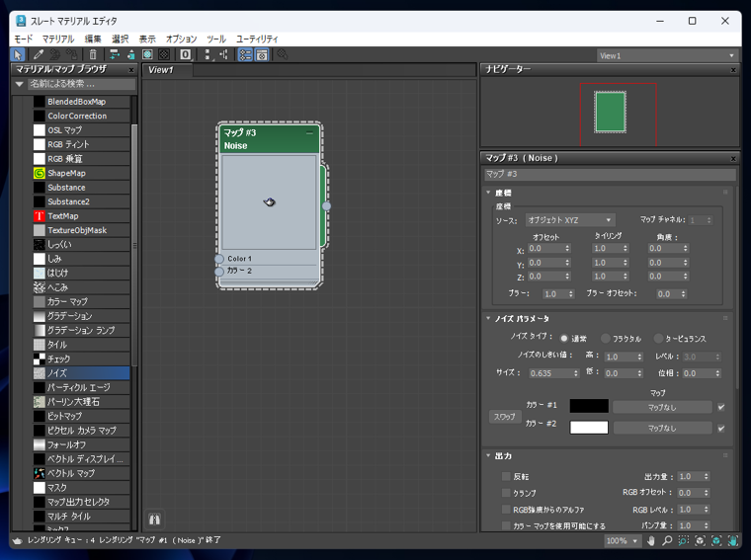This screenshot has height=560, width=751.
Task: Click the zoom extents icon
Action: coord(700,541)
